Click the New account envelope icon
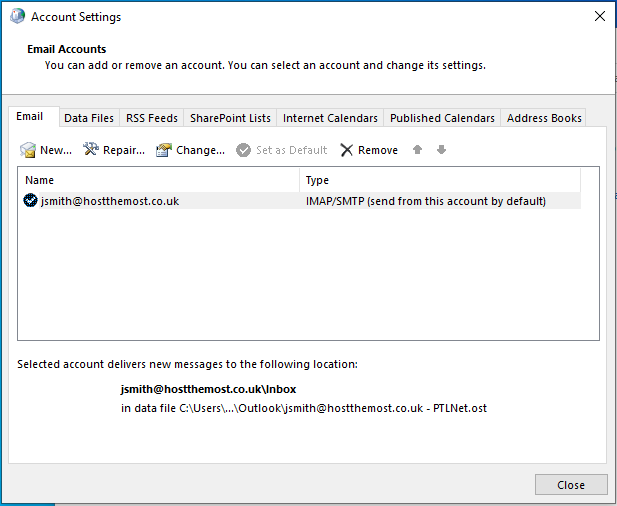Screen dimensions: 617x506 [28, 150]
